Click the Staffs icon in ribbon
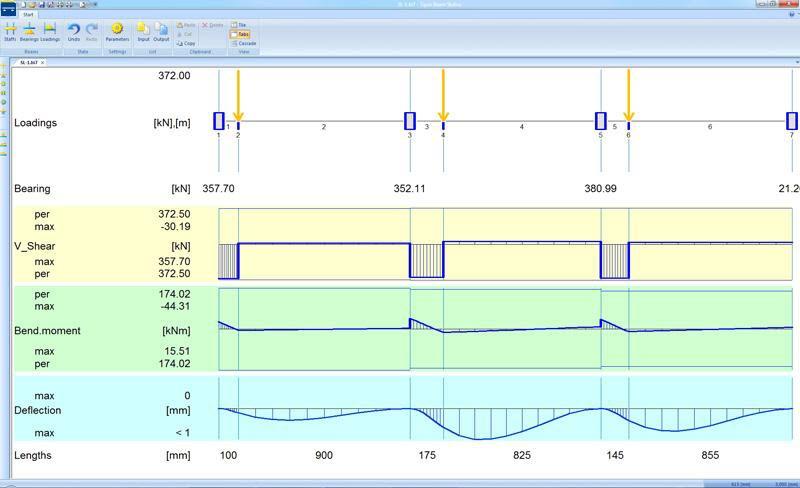This screenshot has width=800, height=488. pos(10,32)
